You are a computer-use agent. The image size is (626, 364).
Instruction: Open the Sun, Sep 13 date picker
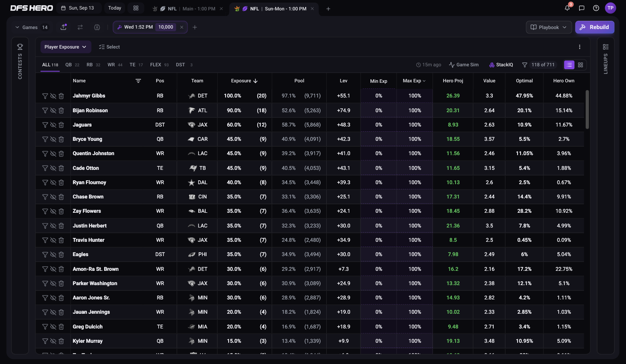(78, 8)
